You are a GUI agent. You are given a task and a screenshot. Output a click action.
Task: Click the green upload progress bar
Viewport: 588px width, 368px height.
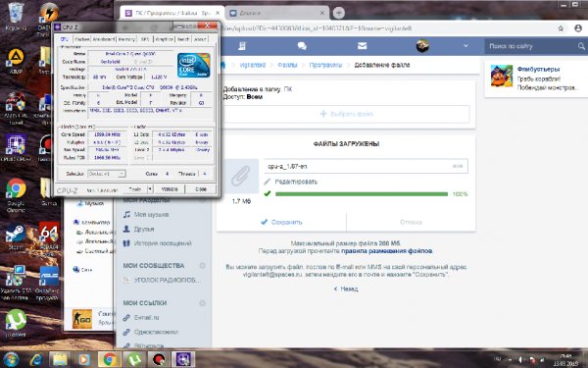point(362,194)
